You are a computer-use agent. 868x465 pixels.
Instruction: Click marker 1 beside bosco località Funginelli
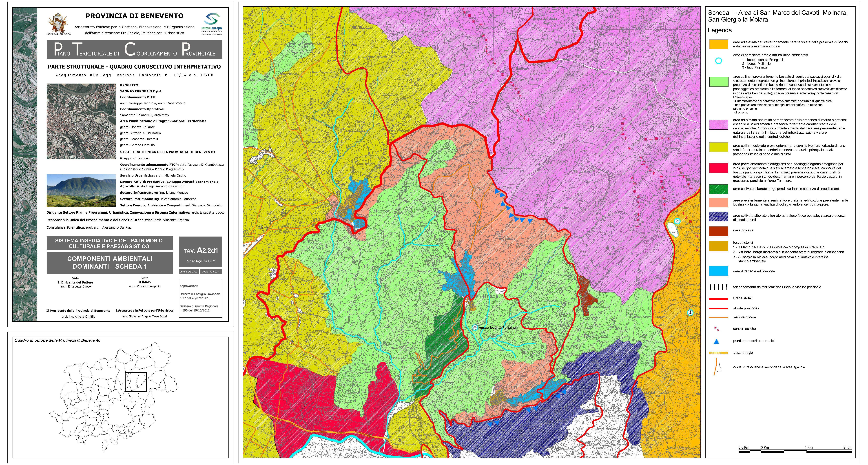click(475, 328)
